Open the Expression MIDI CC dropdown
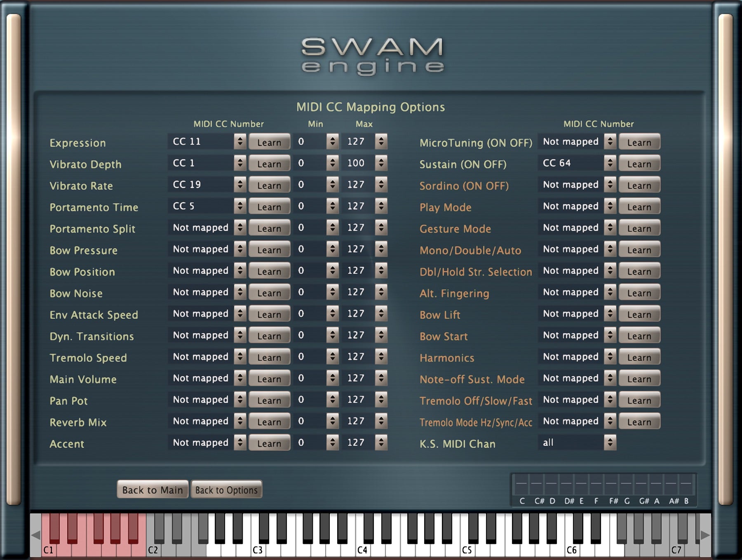This screenshot has width=742, height=560. click(206, 142)
